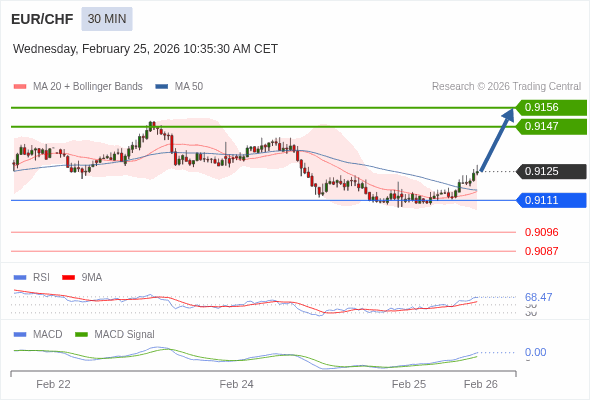Click the 0.9111 pivot price tag
The image size is (590, 400).
[551, 200]
